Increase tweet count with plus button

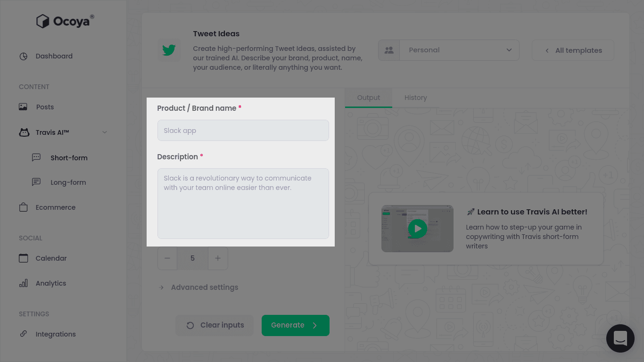click(218, 258)
